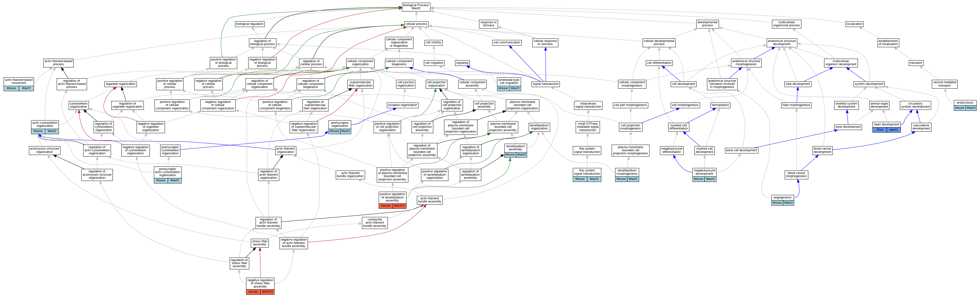Click the 'transport' node
This screenshot has height=297, width=980.
(x=916, y=63)
